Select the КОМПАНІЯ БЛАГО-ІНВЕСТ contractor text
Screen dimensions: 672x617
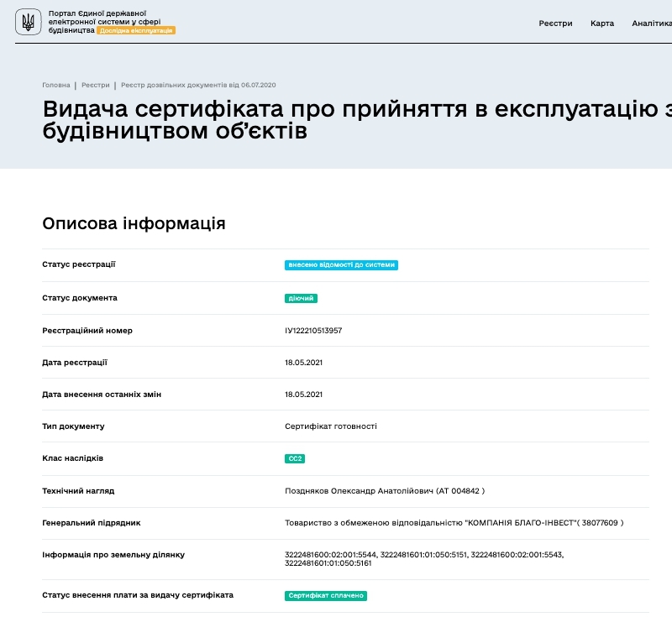pos(454,523)
